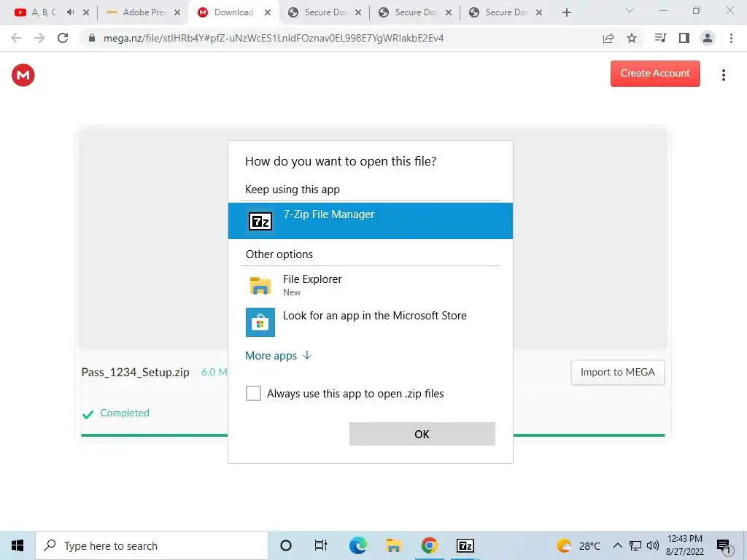Bookmark this page with star icon
This screenshot has width=747, height=560.
coord(631,38)
